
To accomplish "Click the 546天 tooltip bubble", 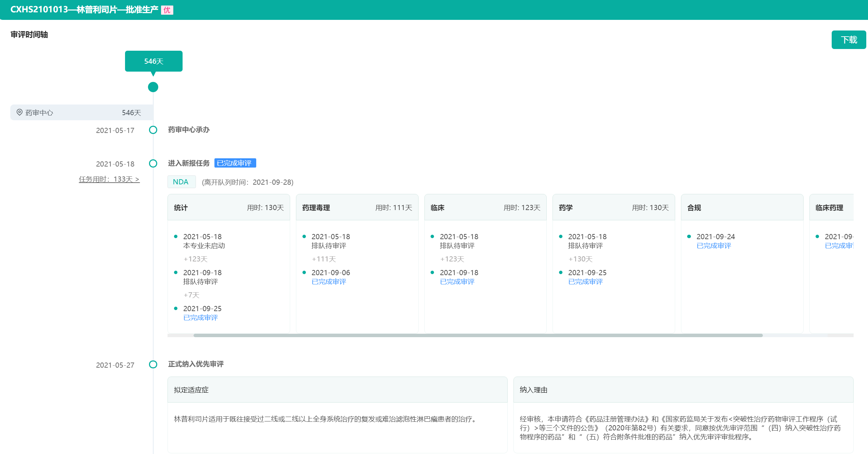I will coord(153,61).
